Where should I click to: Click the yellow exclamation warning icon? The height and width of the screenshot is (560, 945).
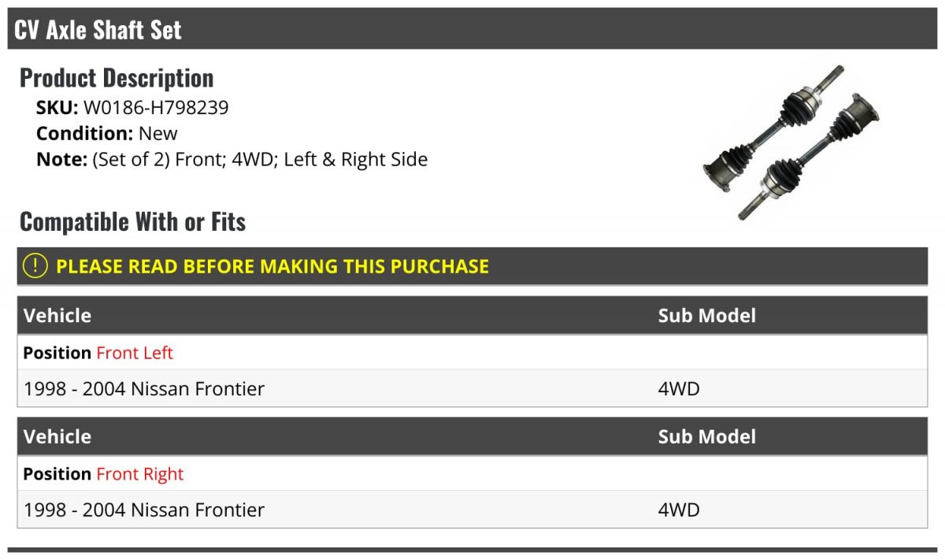coord(35,266)
